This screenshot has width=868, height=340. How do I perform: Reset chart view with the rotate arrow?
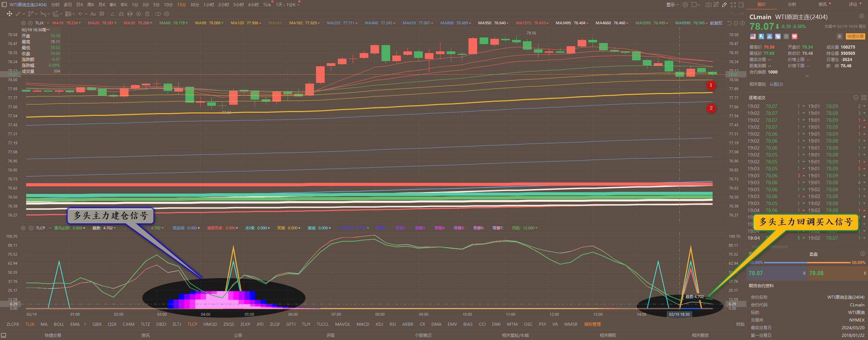tap(729, 23)
